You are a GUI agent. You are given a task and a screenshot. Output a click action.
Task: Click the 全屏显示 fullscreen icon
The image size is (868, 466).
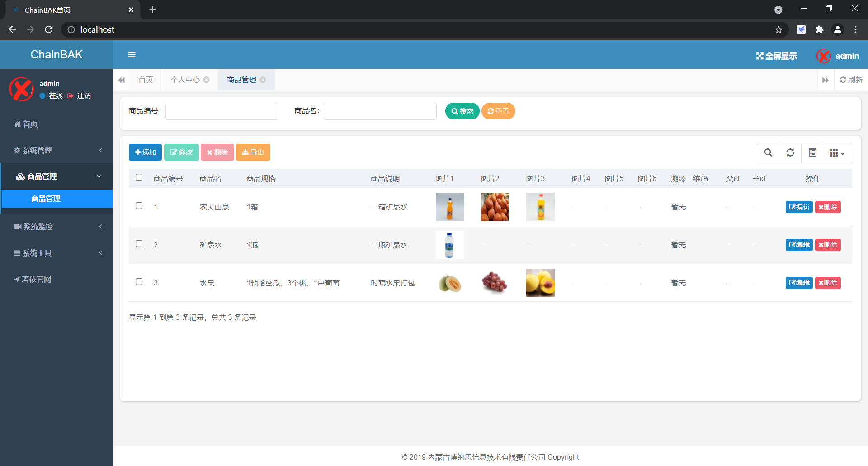point(760,56)
